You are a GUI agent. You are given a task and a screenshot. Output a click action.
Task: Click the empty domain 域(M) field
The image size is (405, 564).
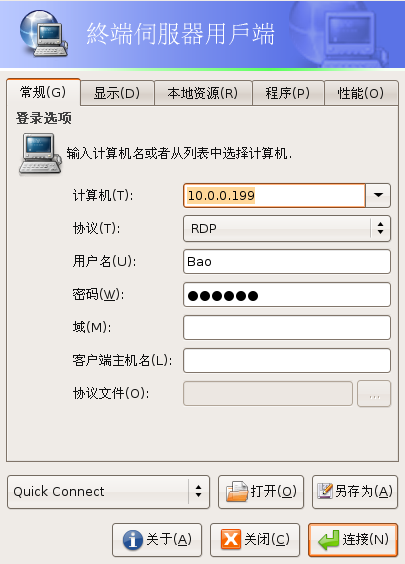coord(287,328)
